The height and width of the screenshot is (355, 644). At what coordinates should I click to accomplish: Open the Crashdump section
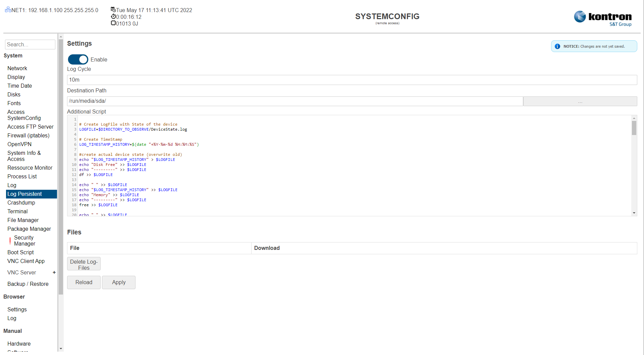(x=21, y=203)
